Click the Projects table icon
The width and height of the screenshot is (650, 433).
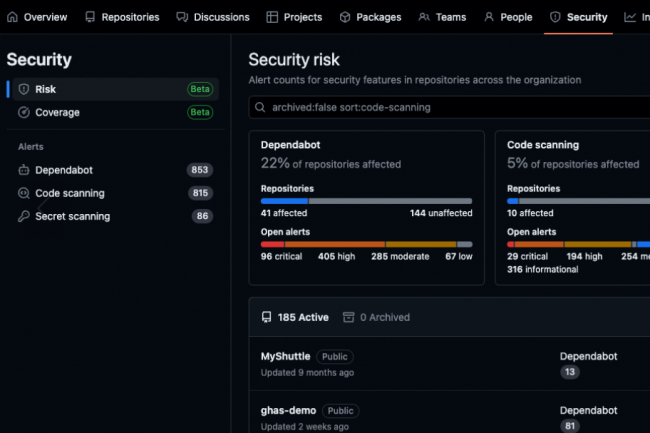click(272, 17)
